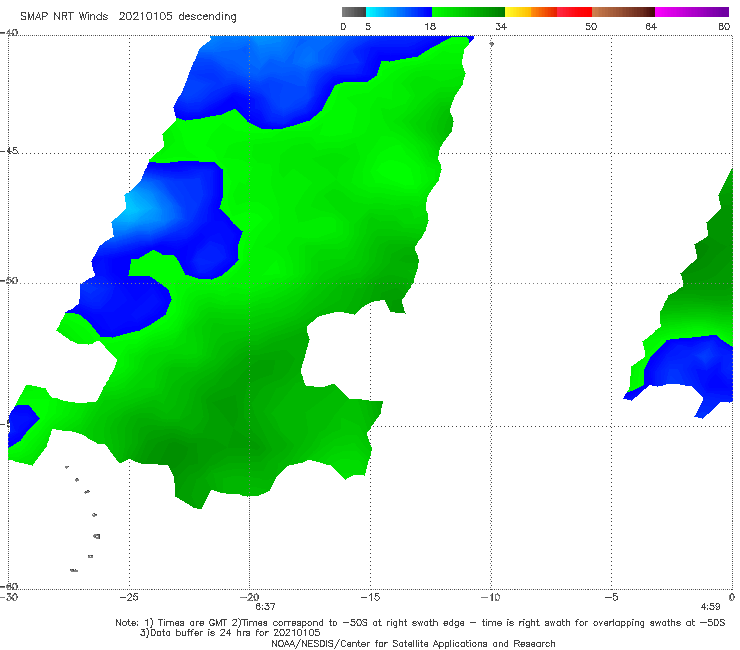Click the longitude label "-25"

(129, 597)
